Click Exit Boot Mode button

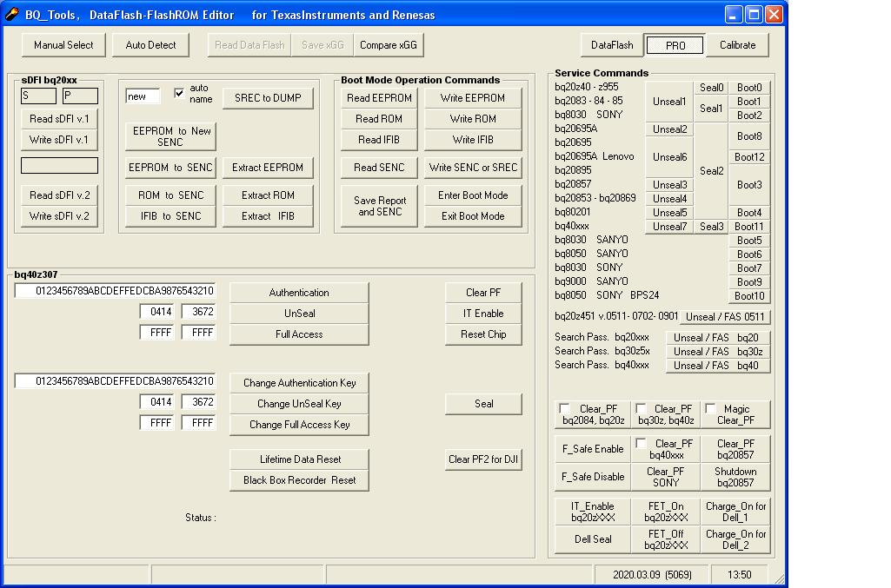click(473, 215)
